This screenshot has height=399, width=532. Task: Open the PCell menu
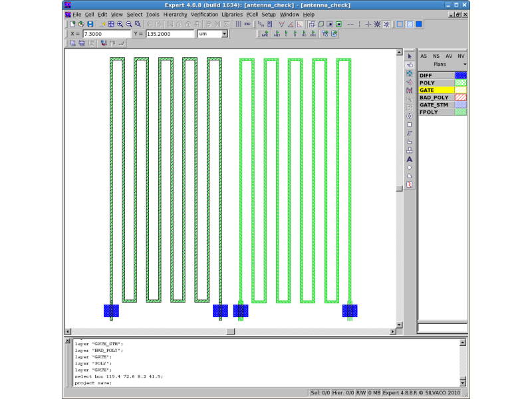tap(252, 14)
